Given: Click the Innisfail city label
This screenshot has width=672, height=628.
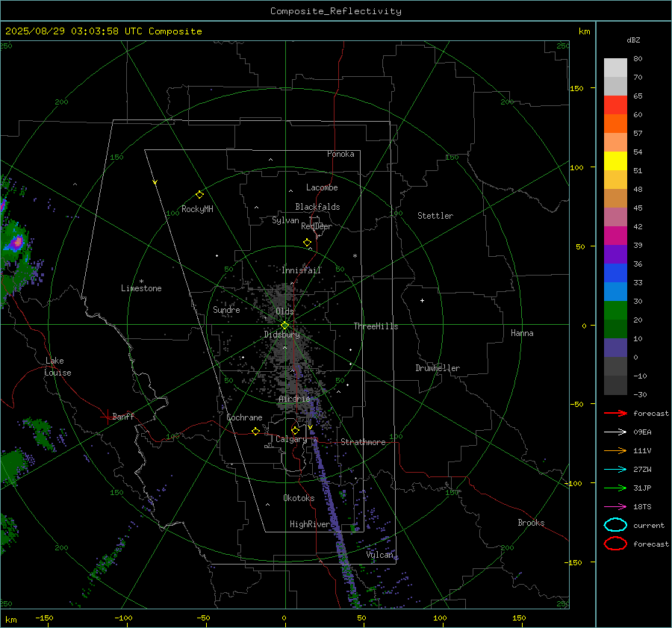Looking at the screenshot, I should pos(301,270).
